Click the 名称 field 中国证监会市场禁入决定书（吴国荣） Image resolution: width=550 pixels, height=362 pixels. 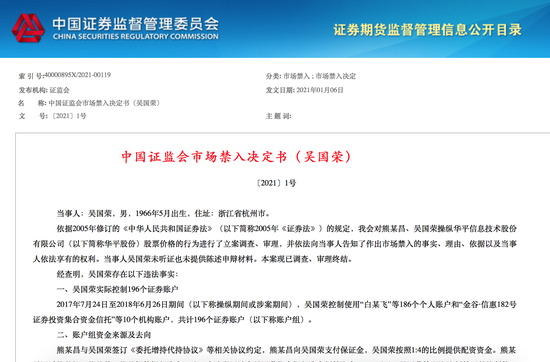click(105, 103)
